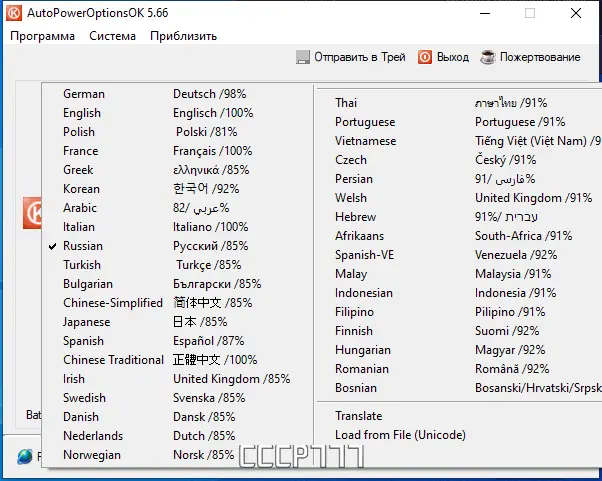Screen dimensions: 602x481
Task: Click the Выход button label
Action: (453, 57)
